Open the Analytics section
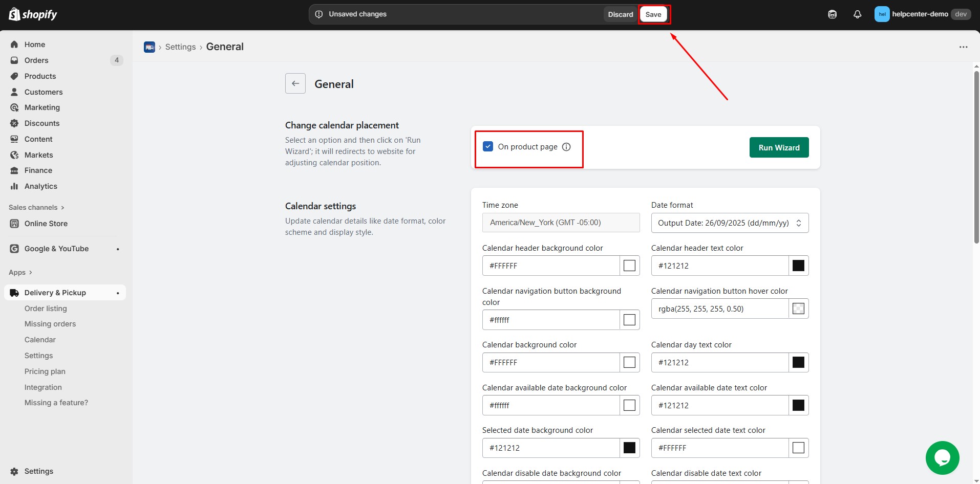This screenshot has height=484, width=980. click(41, 186)
